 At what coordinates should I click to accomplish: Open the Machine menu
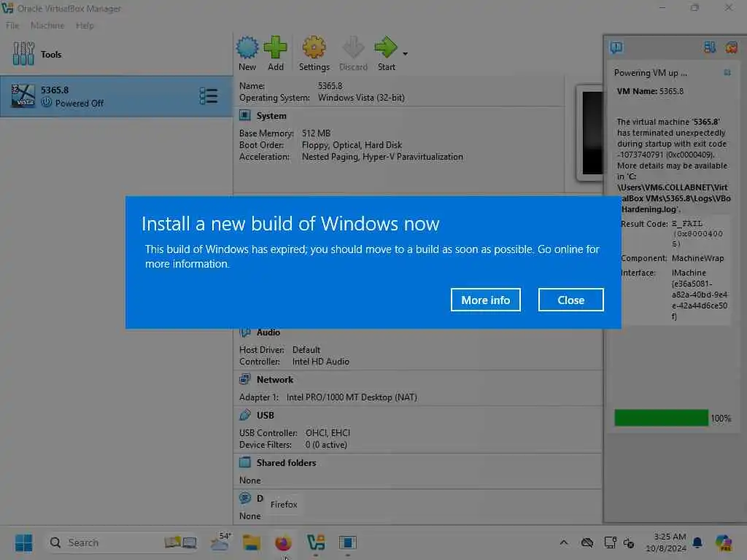tap(47, 26)
